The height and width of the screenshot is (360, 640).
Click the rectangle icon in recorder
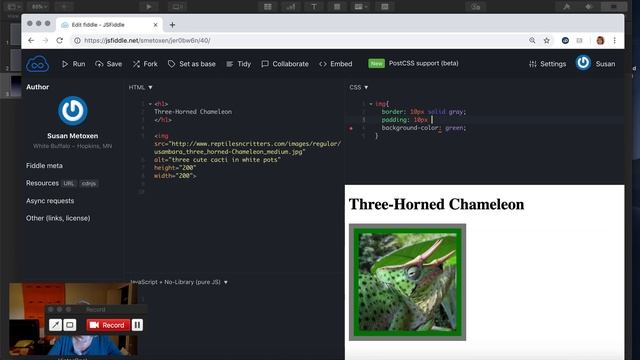70,325
